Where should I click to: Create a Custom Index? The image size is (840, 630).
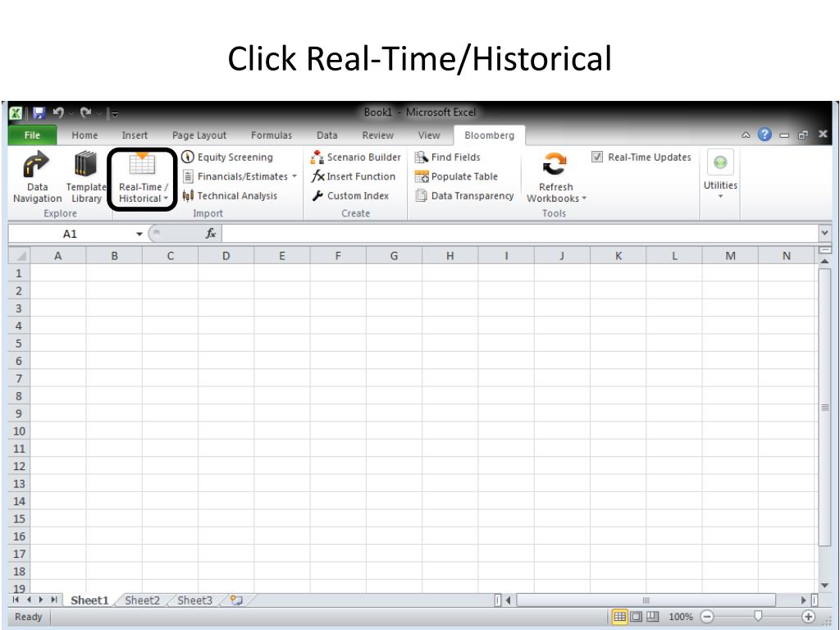pos(350,195)
